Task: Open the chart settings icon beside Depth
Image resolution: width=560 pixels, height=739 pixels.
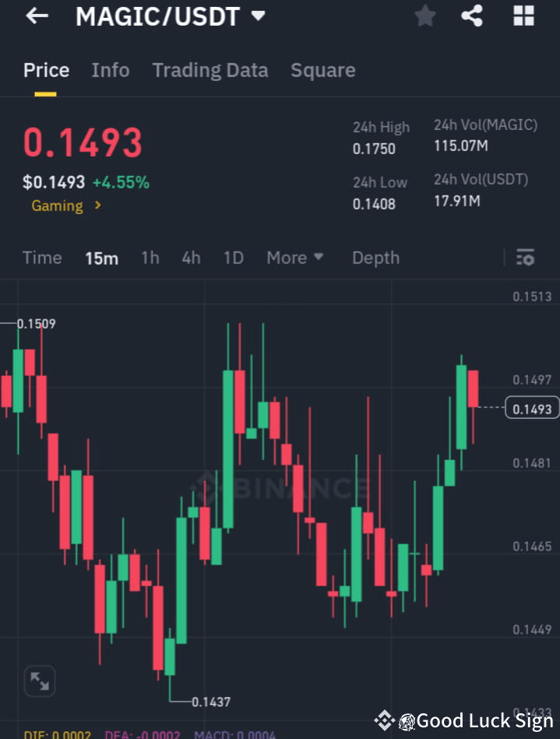Action: [x=526, y=257]
